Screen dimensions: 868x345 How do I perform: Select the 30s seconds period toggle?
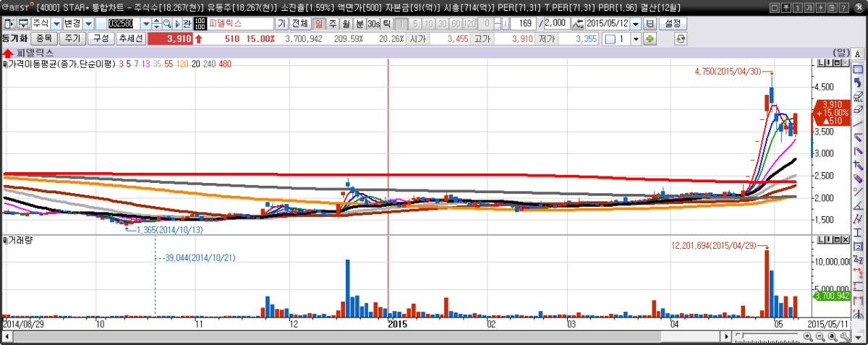coord(373,24)
